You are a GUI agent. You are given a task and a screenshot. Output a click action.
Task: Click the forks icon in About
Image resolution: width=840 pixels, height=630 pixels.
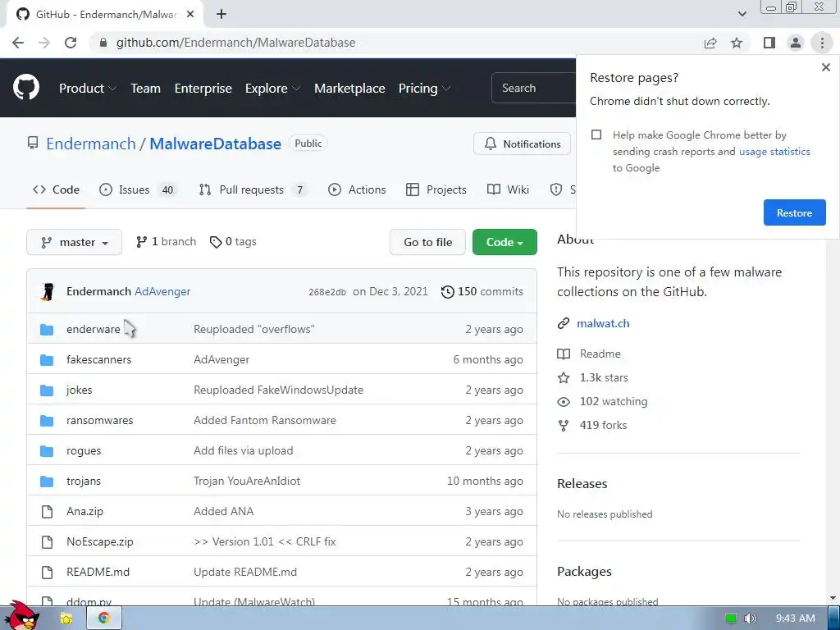tap(564, 426)
